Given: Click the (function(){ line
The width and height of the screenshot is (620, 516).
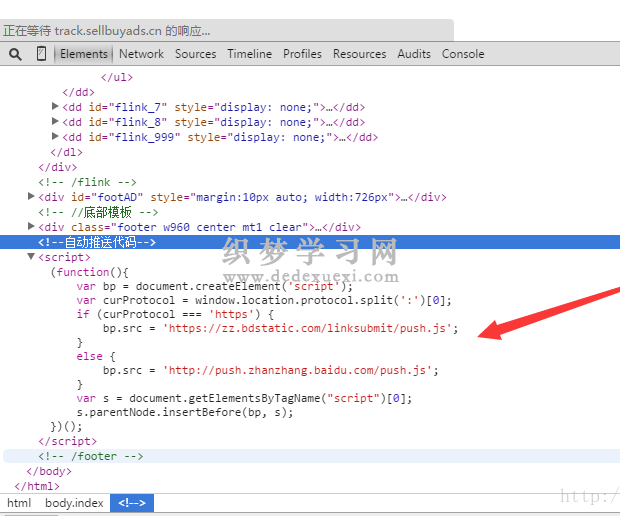Looking at the screenshot, I should click(89, 272).
